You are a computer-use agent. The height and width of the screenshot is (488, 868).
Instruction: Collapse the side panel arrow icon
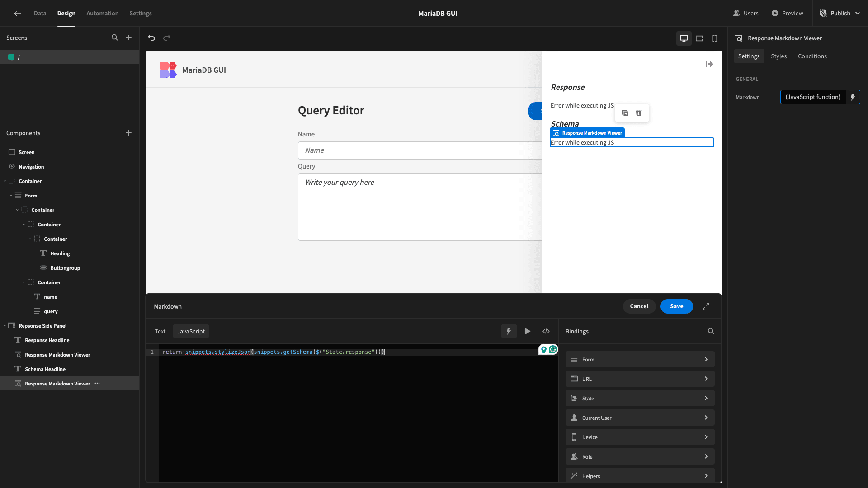pos(710,65)
